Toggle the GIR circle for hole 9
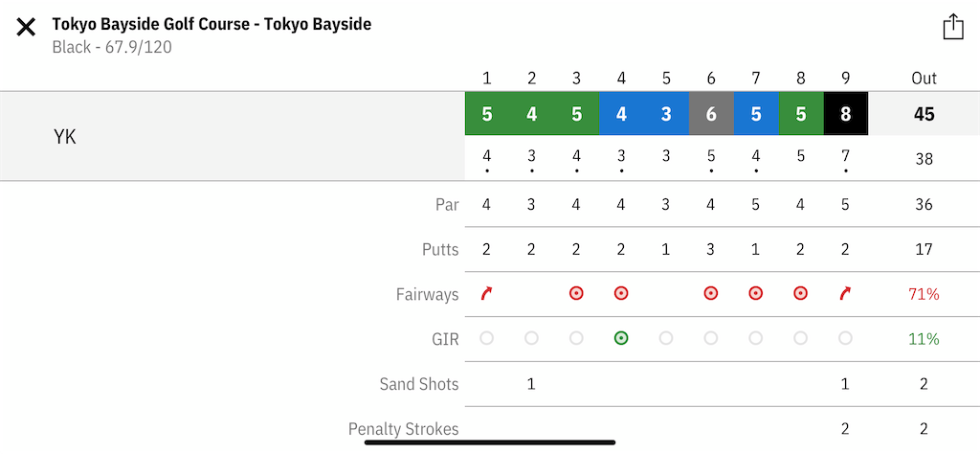 coord(845,338)
